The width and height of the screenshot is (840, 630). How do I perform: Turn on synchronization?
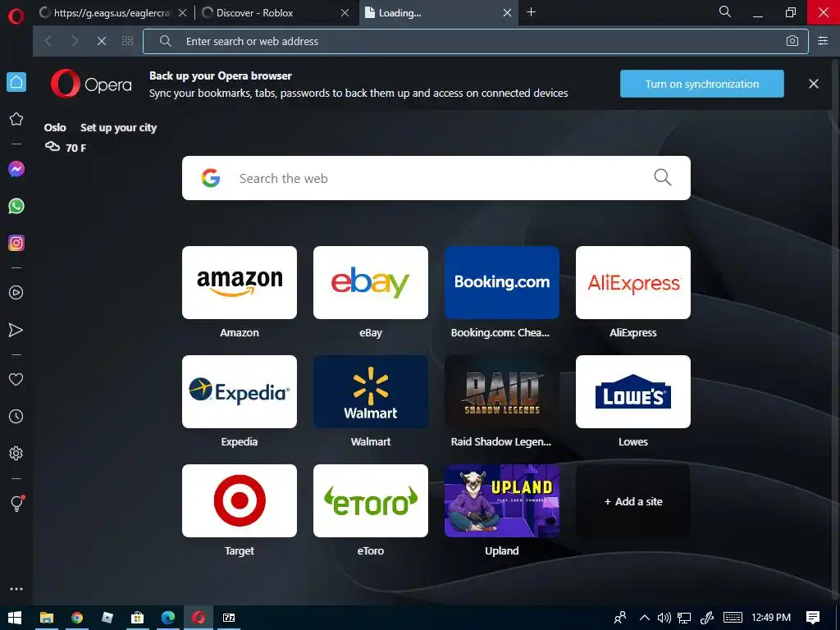(702, 84)
